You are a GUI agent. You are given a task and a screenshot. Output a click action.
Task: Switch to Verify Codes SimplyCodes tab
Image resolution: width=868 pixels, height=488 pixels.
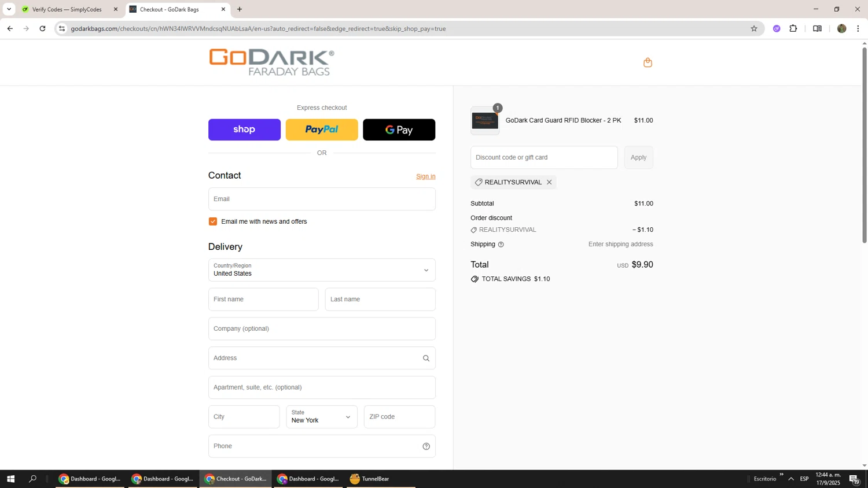point(68,9)
